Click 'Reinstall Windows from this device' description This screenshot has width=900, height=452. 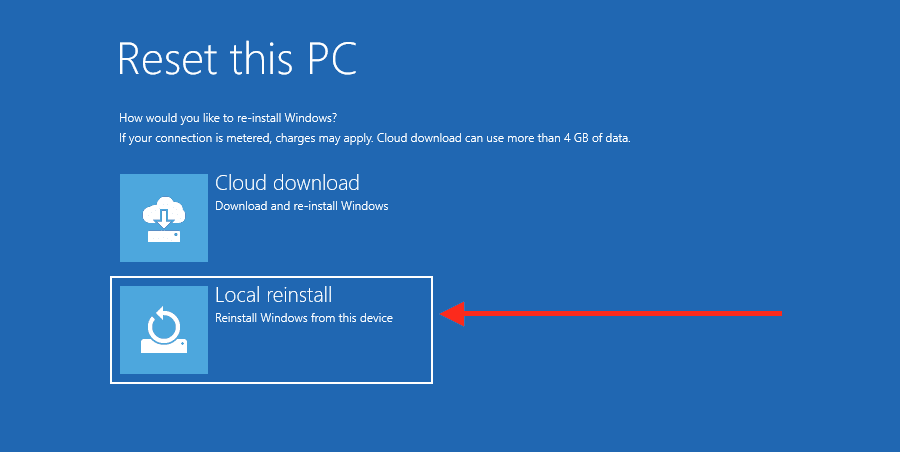pos(304,318)
